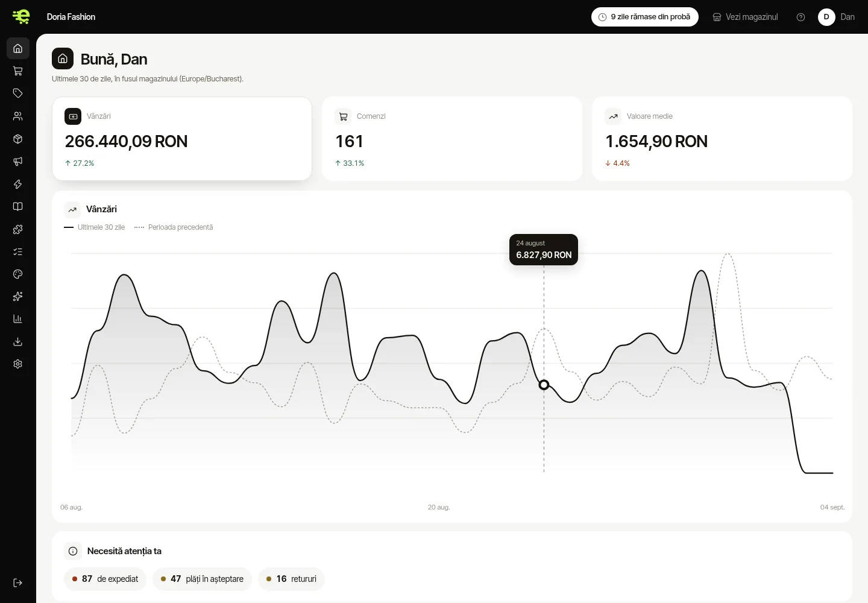Screen dimensions: 868x603
Task: Open reports via the bar chart sidebar icon
Action: click(x=18, y=319)
